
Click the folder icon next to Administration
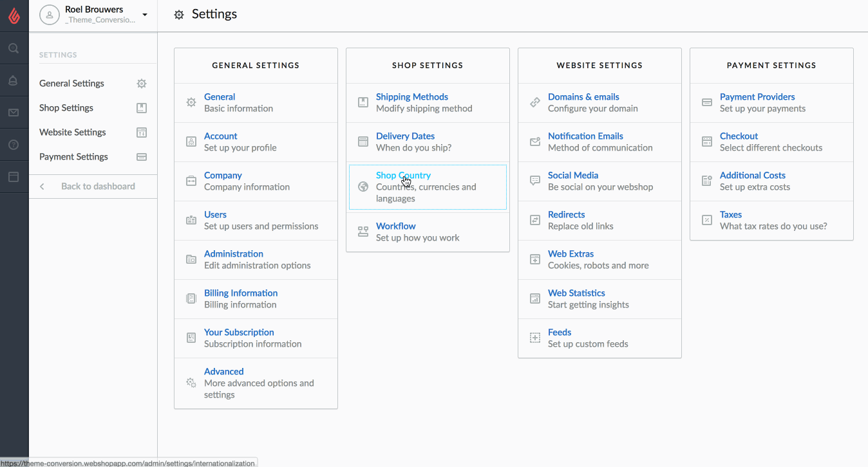coord(191,259)
